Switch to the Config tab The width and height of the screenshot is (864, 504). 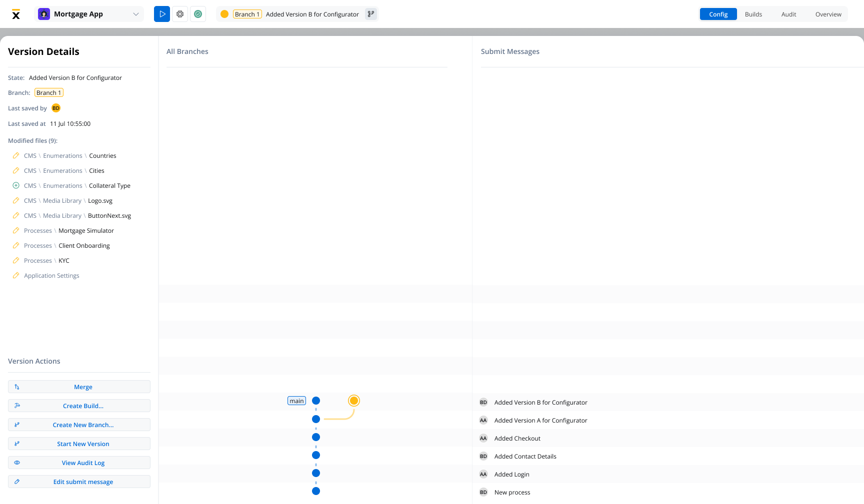coord(718,14)
